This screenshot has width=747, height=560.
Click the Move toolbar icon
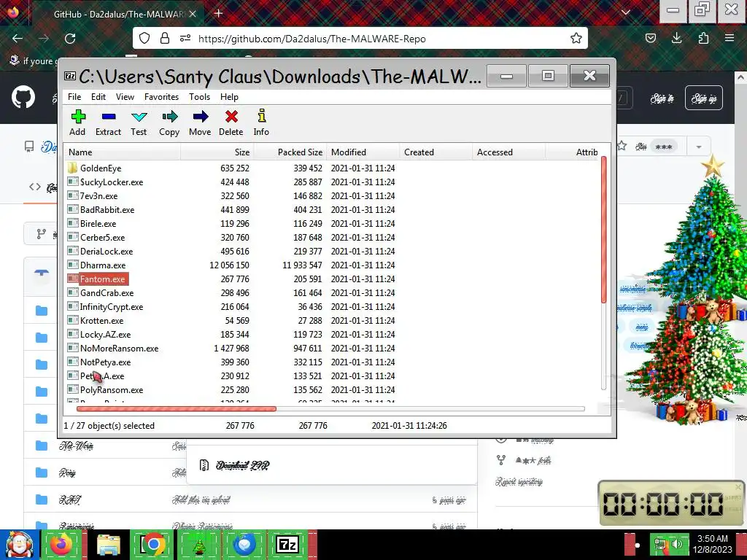tap(200, 122)
